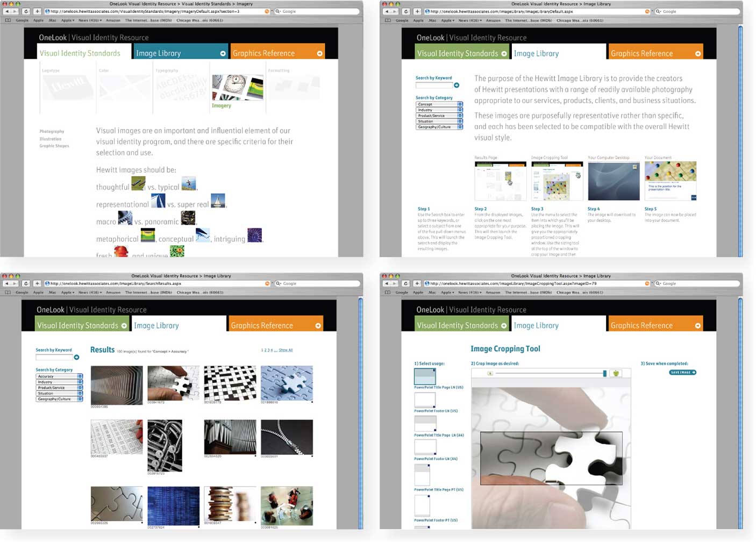This screenshot has height=542, width=756.
Task: Click the small zoom-out icon left of the crop slider
Action: [490, 373]
